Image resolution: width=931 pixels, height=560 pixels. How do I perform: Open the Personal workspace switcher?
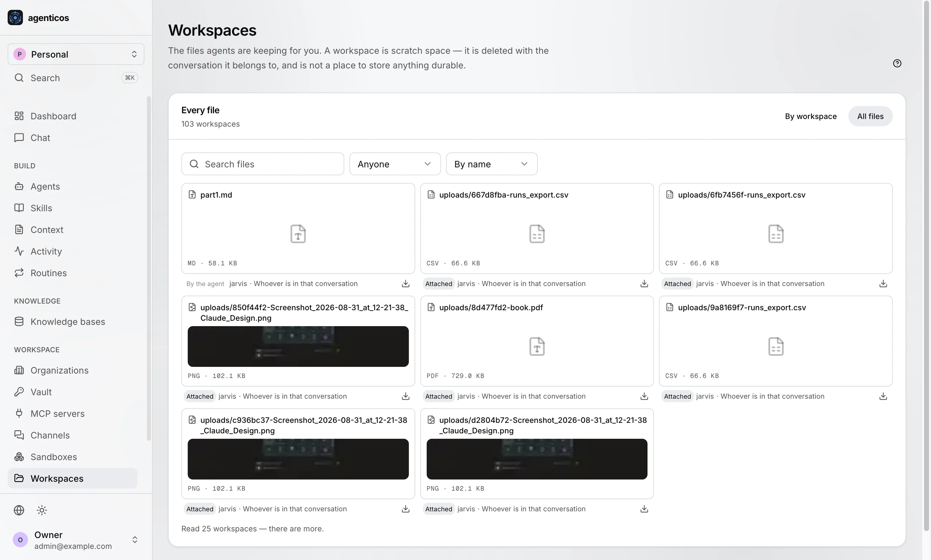[76, 54]
